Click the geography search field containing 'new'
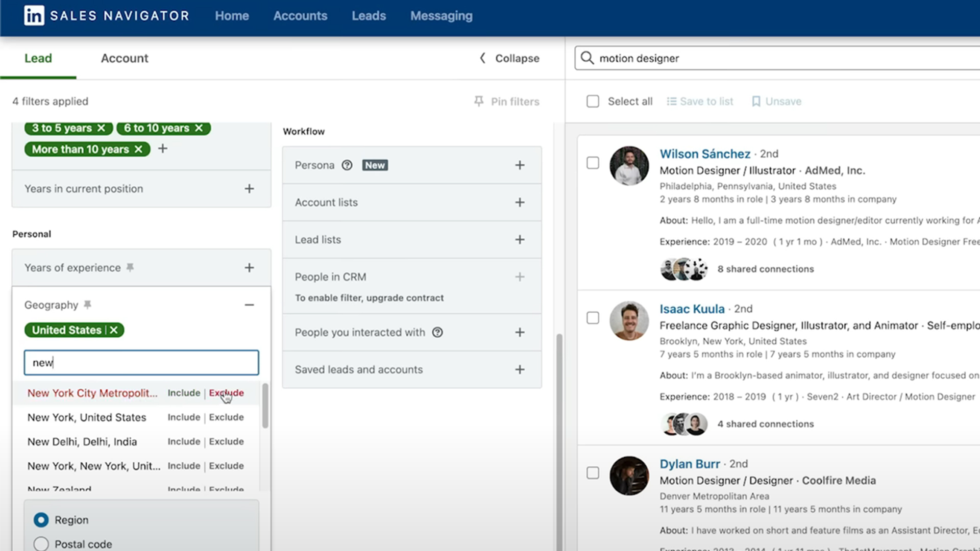980x551 pixels. click(141, 363)
